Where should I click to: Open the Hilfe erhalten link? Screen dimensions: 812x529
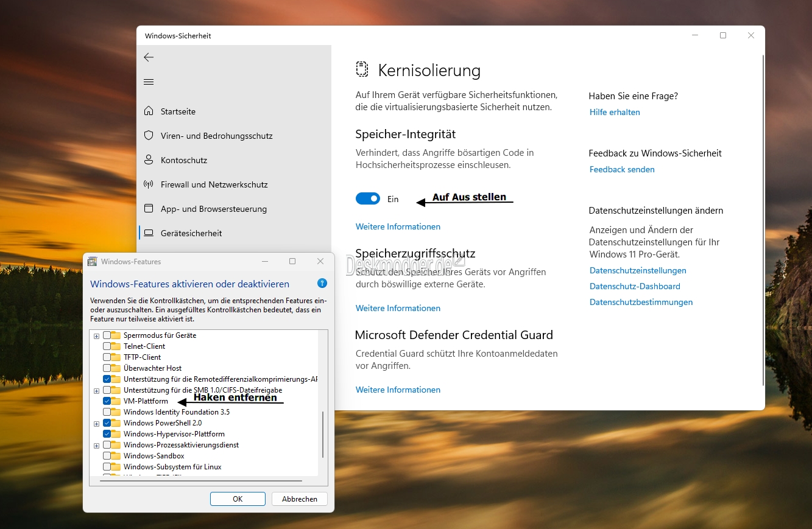[615, 112]
